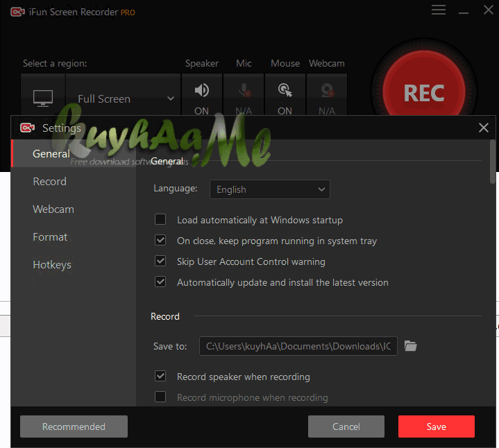Toggle the Mouse ON cursor icon

285,90
